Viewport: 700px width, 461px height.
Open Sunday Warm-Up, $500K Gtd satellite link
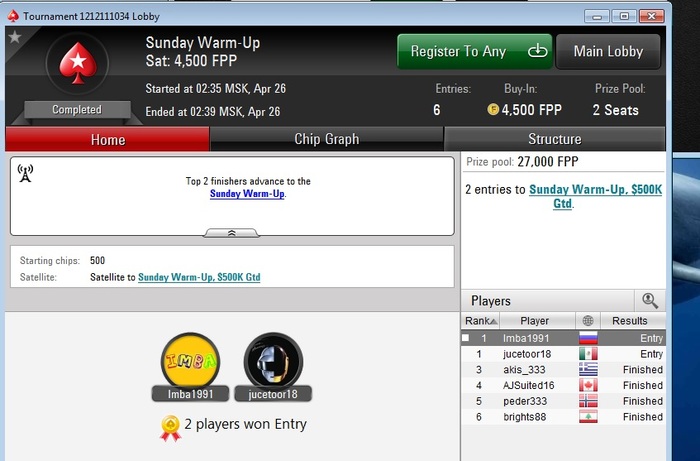coord(199,277)
